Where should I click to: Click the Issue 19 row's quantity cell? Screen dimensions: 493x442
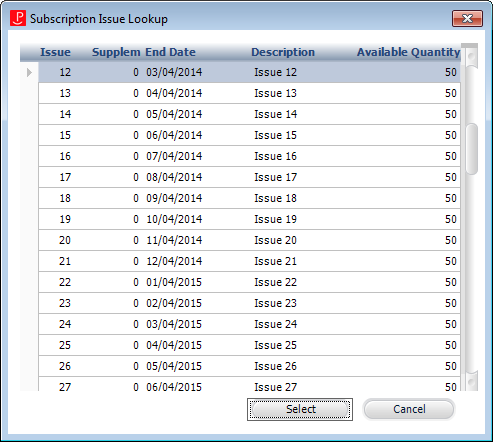tap(450, 219)
